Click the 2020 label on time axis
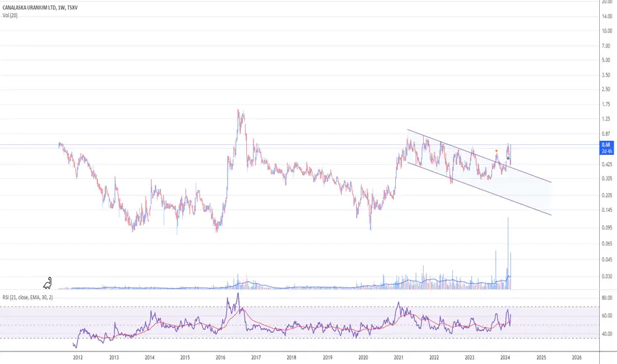The height and width of the screenshot is (364, 617). point(363,357)
